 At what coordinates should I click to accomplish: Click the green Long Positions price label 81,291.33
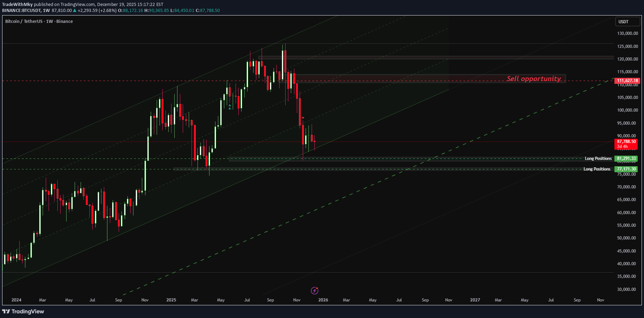click(x=626, y=158)
